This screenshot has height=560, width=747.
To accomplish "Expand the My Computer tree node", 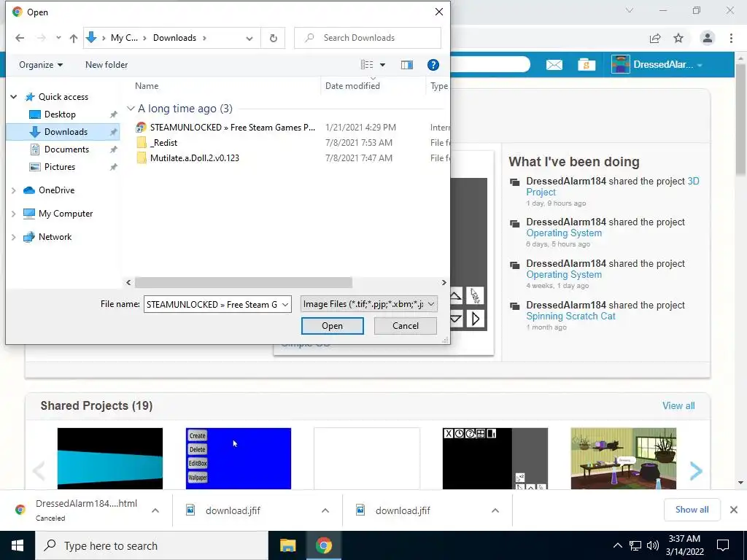I will (x=13, y=214).
